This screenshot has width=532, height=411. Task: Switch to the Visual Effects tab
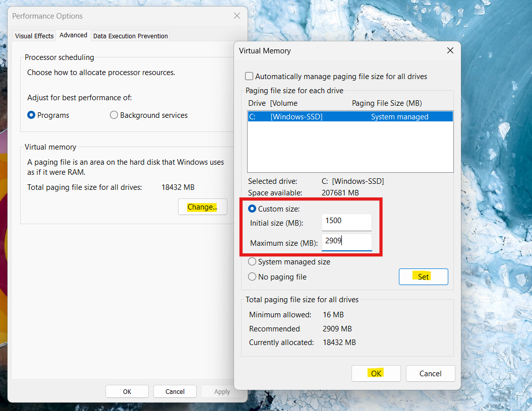[34, 36]
